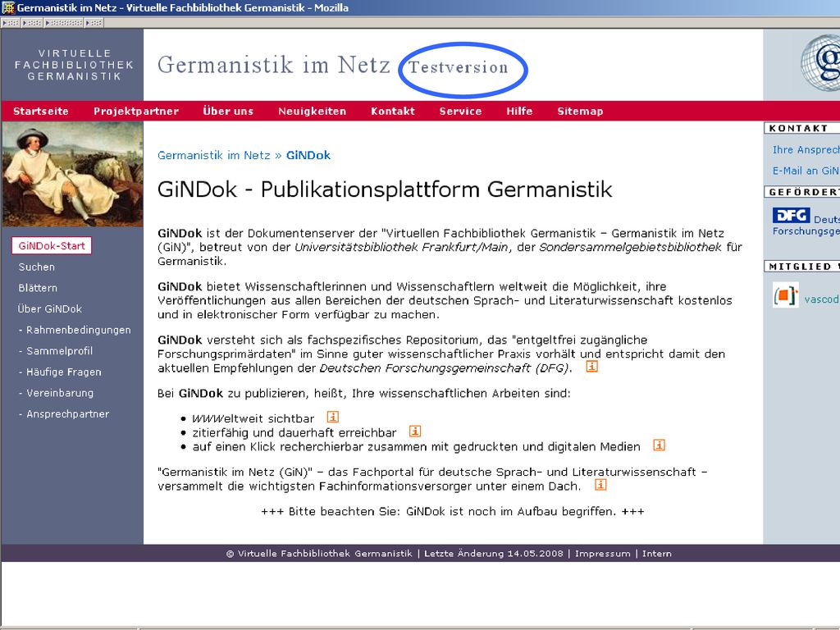Click the globe logo at top right
This screenshot has height=630, width=840.
click(820, 62)
